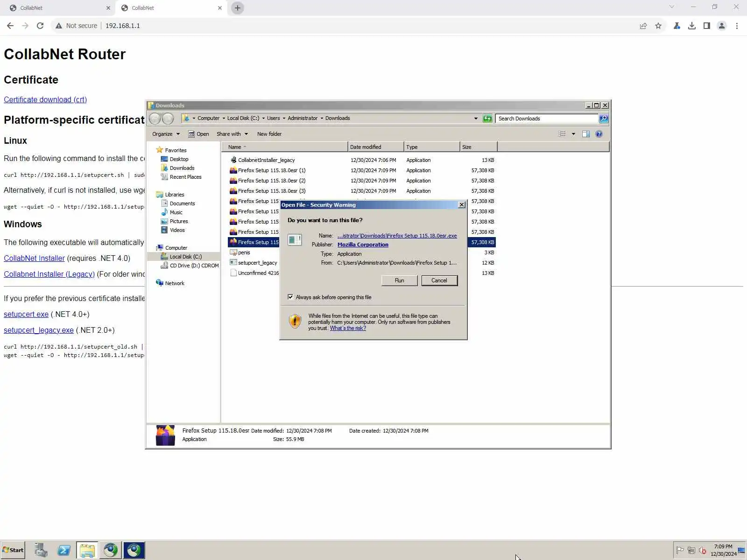Viewport: 747px width, 560px height.
Task: Expand the Organize dropdown menu
Action: pyautogui.click(x=166, y=134)
